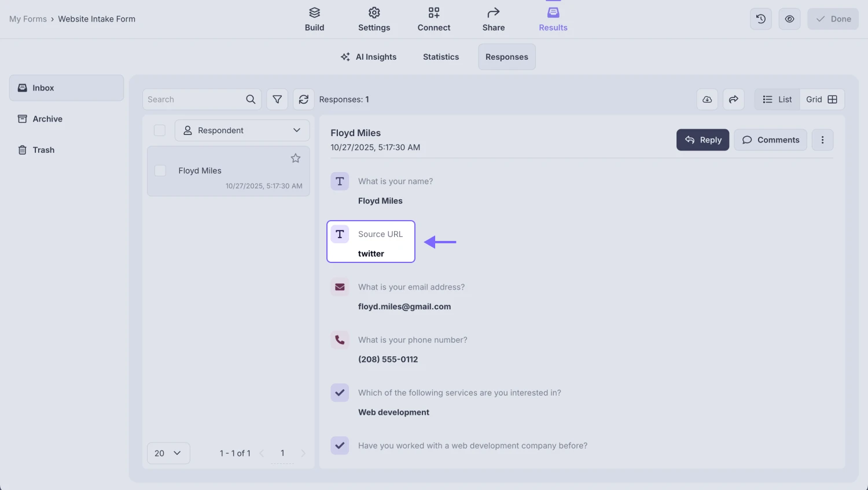Click the Reply button

click(703, 140)
